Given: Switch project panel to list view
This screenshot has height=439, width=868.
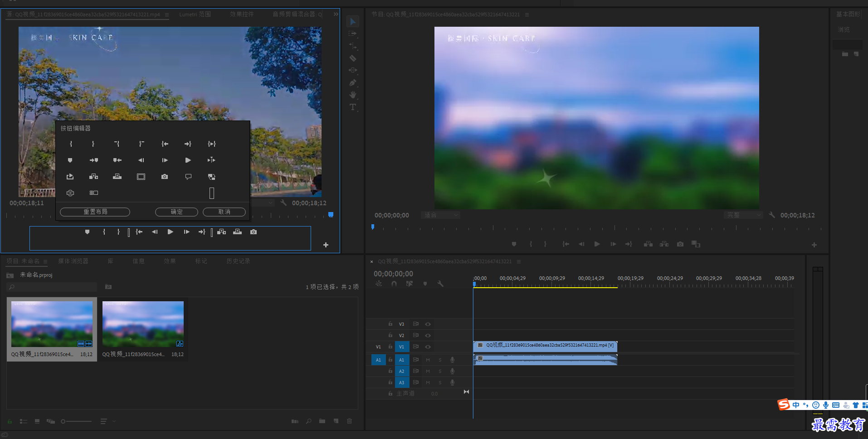Looking at the screenshot, I should tap(24, 421).
